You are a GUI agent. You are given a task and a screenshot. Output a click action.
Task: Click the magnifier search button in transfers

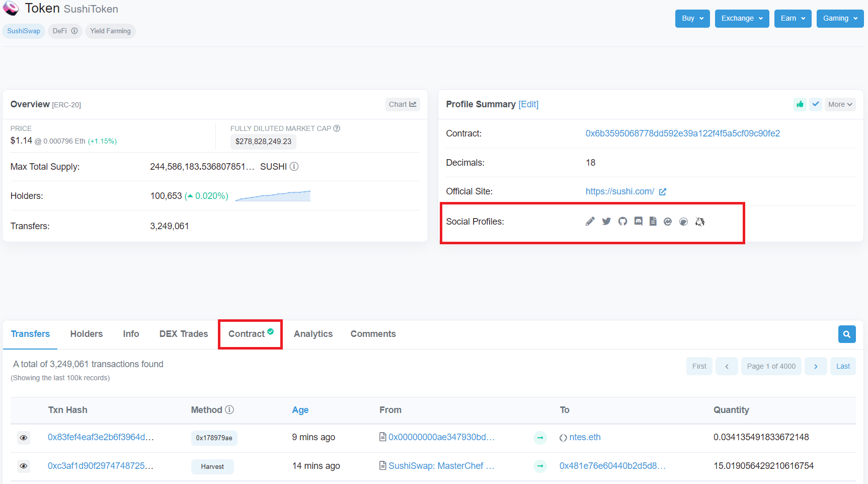847,334
